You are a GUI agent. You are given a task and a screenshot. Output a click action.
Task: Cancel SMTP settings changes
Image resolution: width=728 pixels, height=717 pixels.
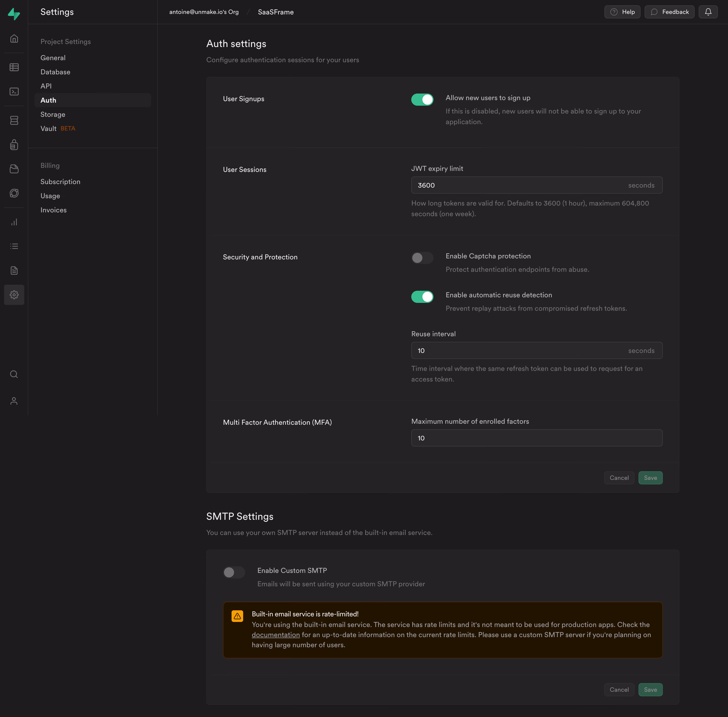(619, 690)
